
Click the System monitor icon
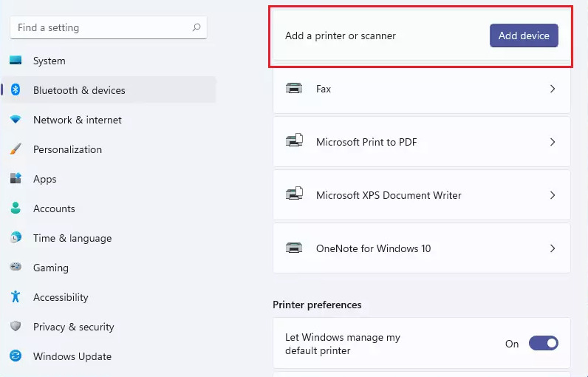[16, 61]
